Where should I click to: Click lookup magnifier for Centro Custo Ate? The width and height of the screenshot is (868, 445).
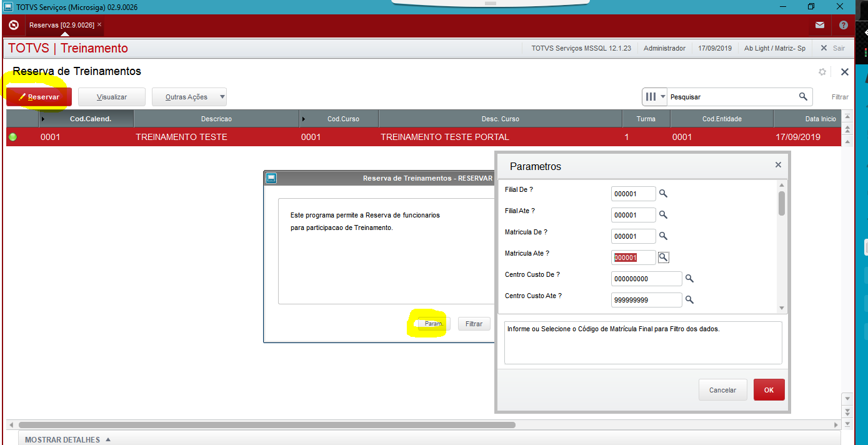coord(690,300)
